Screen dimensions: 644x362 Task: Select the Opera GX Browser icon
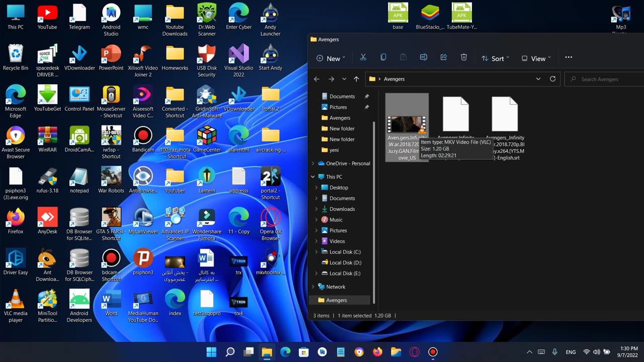[270, 224]
